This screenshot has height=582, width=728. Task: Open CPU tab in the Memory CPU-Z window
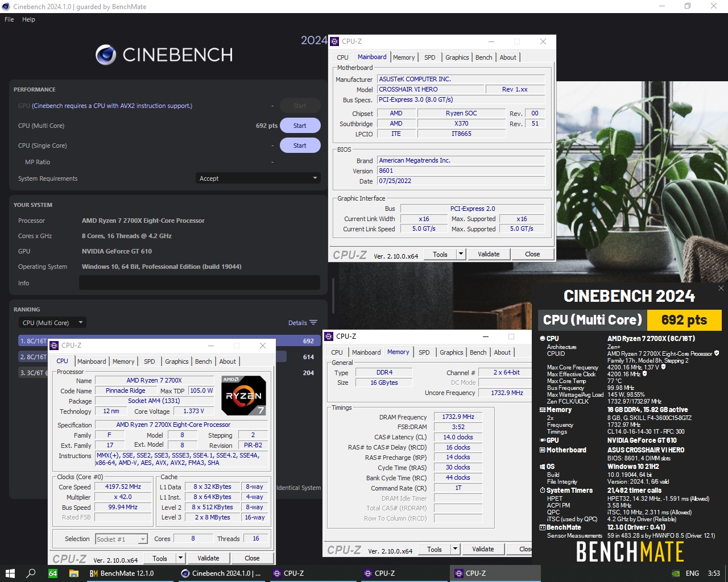[x=337, y=352]
